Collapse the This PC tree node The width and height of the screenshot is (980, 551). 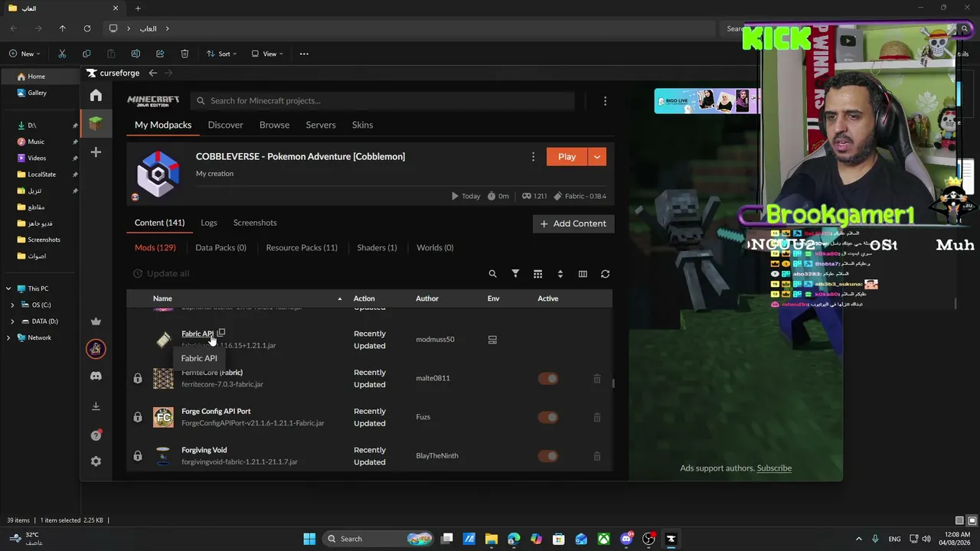tap(8, 289)
